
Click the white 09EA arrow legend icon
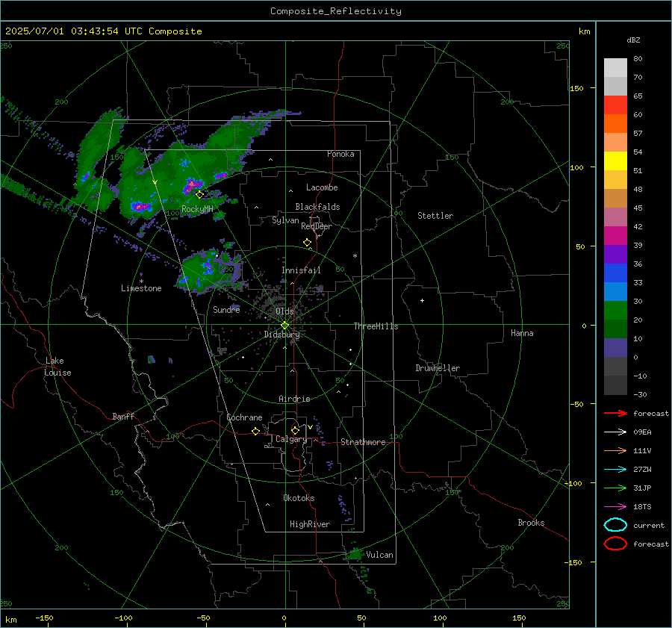[615, 432]
